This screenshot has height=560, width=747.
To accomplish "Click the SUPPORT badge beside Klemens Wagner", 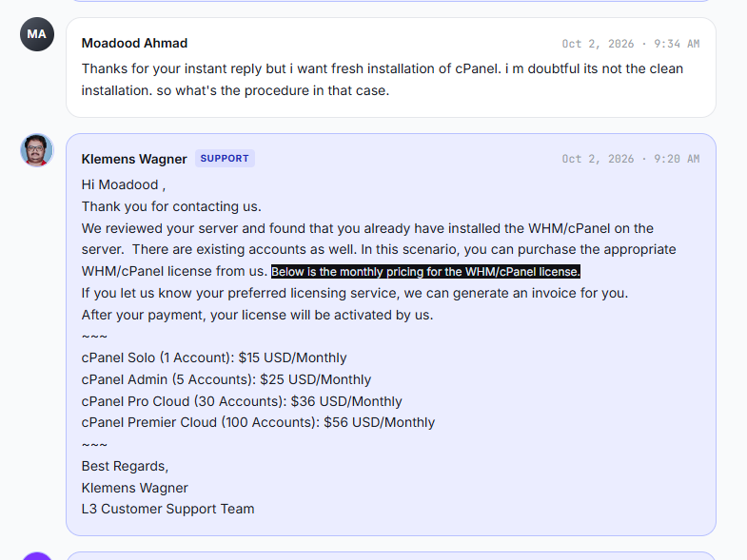I will click(x=225, y=159).
